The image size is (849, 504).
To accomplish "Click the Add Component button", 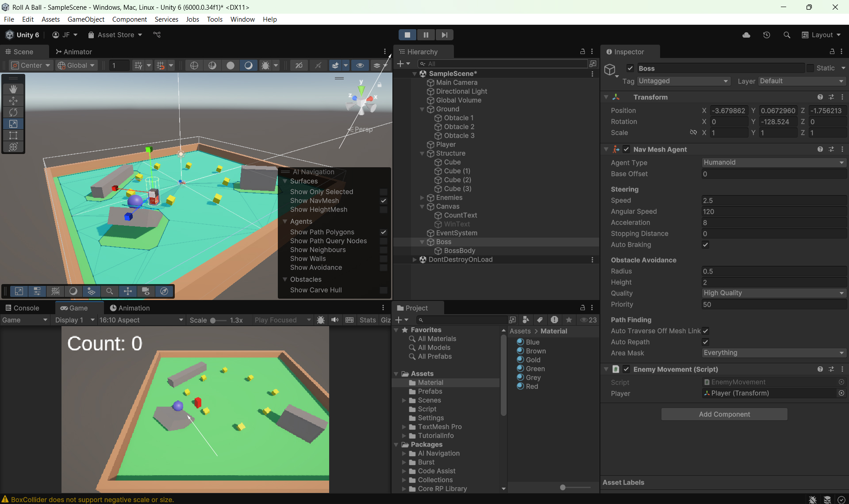I will [x=724, y=414].
